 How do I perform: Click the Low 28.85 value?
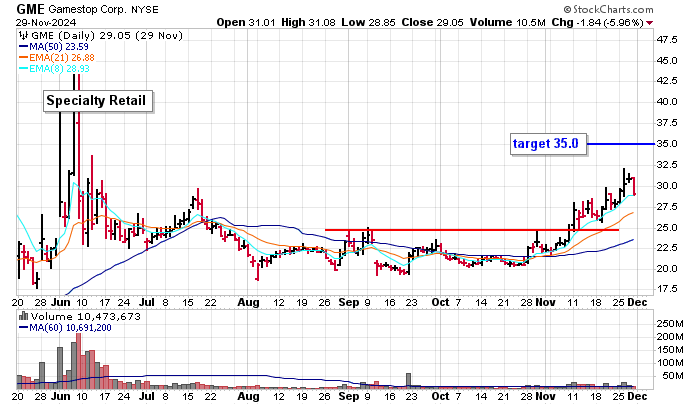click(x=368, y=22)
